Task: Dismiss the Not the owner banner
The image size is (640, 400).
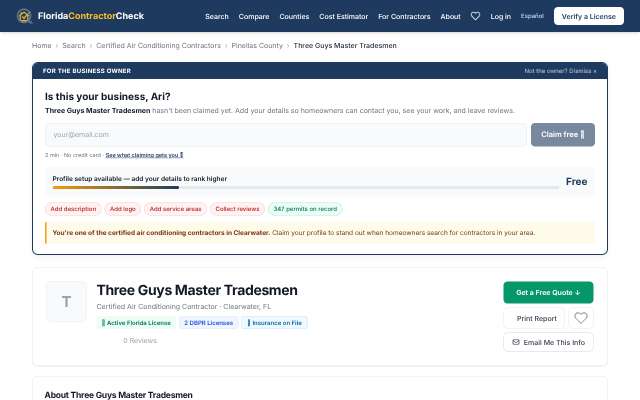Action: (560, 71)
